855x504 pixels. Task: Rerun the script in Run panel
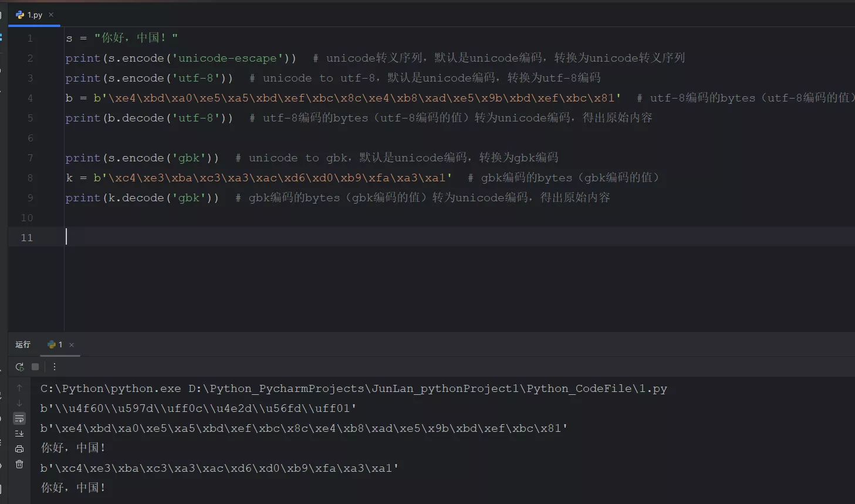point(19,367)
